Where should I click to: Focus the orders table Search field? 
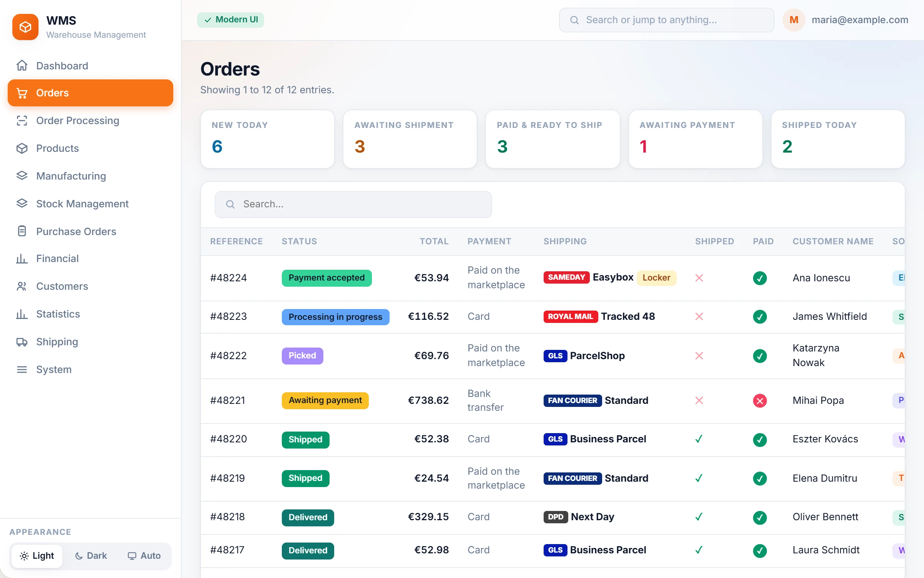coord(353,204)
